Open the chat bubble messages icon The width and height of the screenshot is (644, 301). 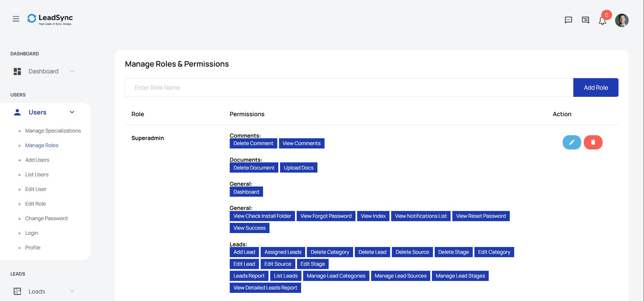pyautogui.click(x=568, y=20)
